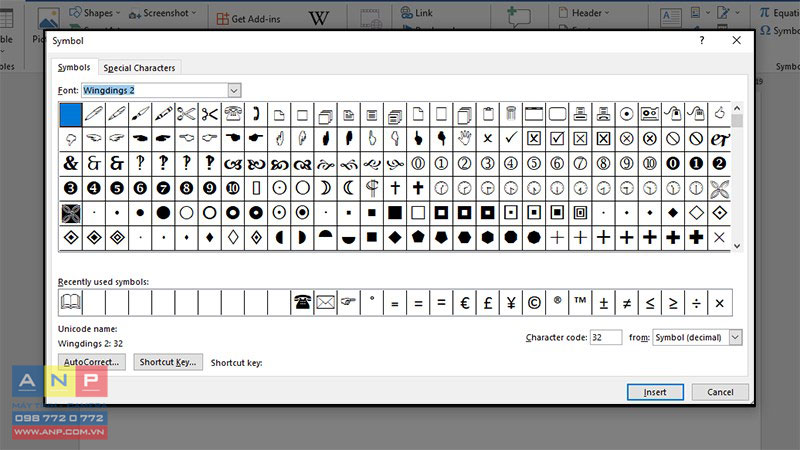Viewport: 800px width, 450px height.
Task: Select the checkmark symbol in the grid
Action: click(511, 138)
